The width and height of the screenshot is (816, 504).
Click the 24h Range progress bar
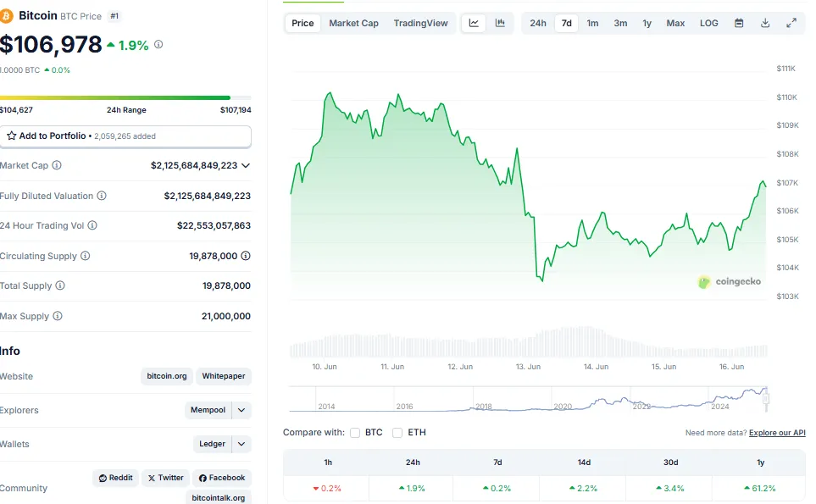(x=125, y=97)
